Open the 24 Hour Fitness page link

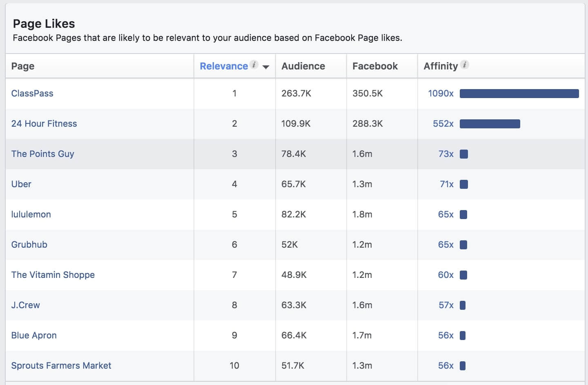point(44,123)
